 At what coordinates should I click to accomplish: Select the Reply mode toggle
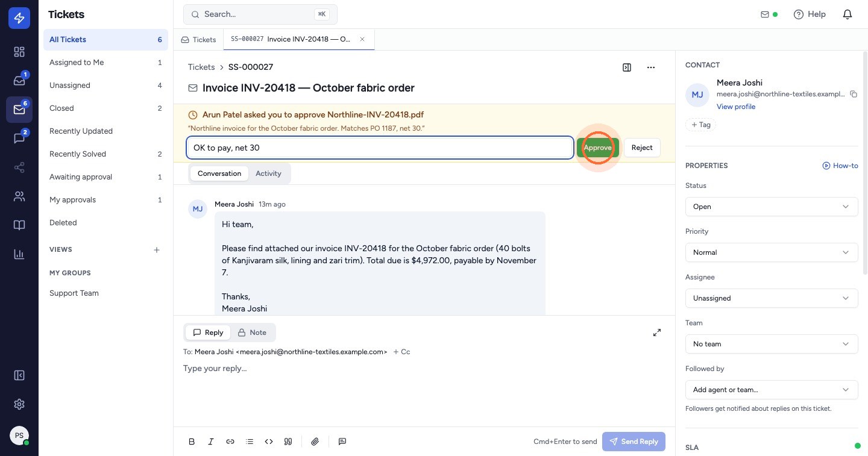pos(208,333)
